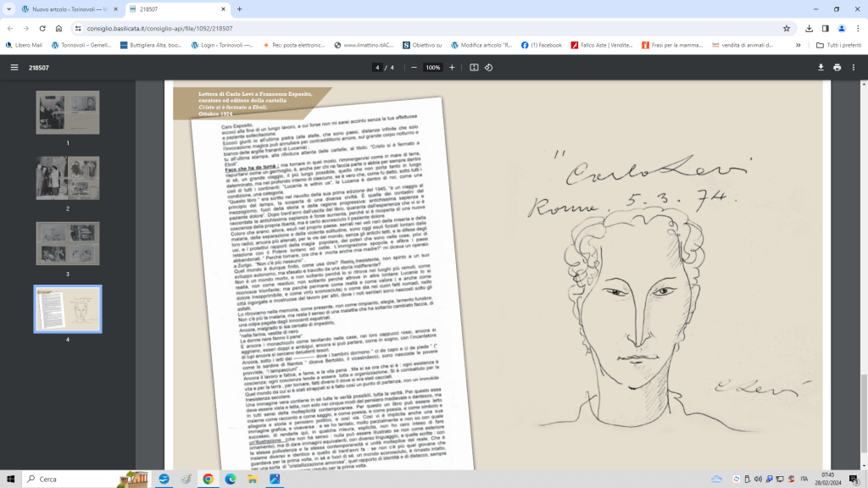Viewport: 868px width, 488px height.
Task: Zoom out the PDF with minus icon
Action: [x=414, y=68]
